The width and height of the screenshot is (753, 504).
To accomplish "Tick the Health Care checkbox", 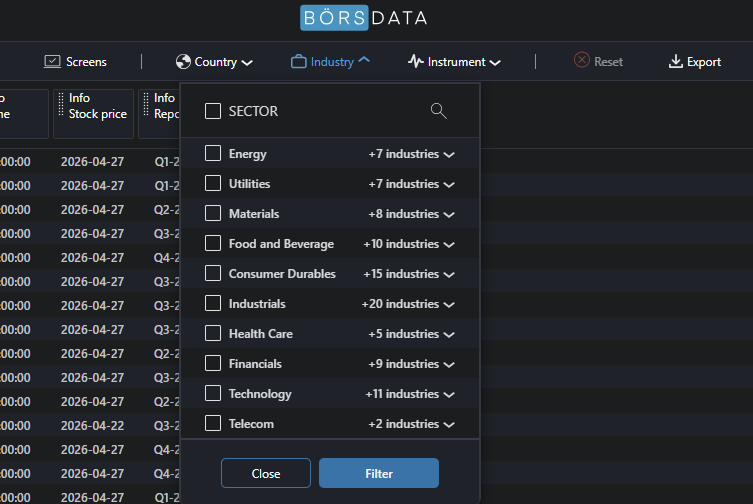I will click(213, 333).
